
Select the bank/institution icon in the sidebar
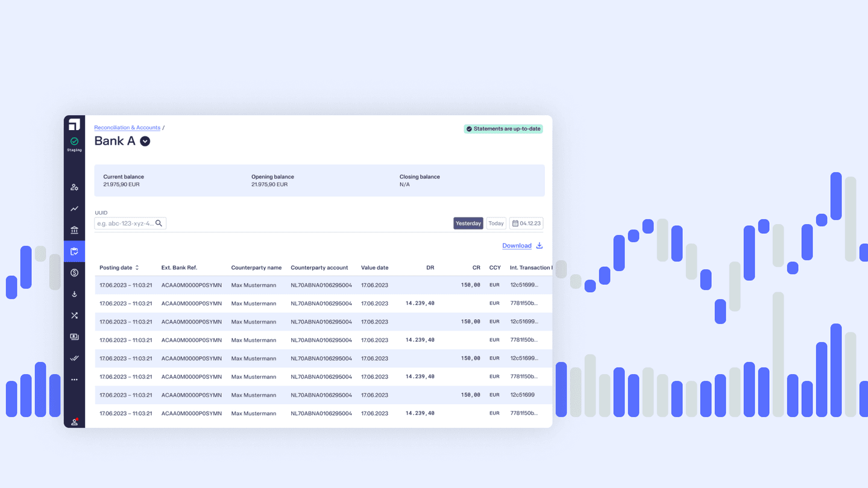74,230
